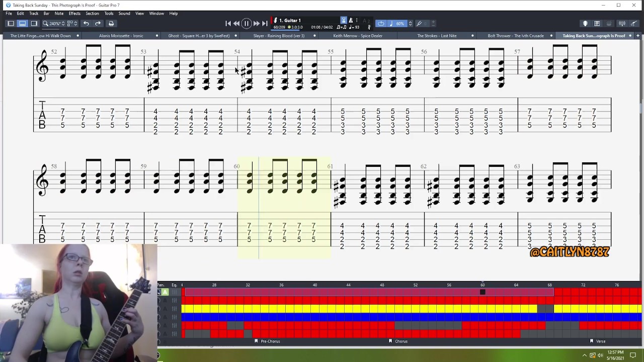Switch to Slayer - Raining Blood tab
This screenshot has height=362, width=644.
pos(279,36)
